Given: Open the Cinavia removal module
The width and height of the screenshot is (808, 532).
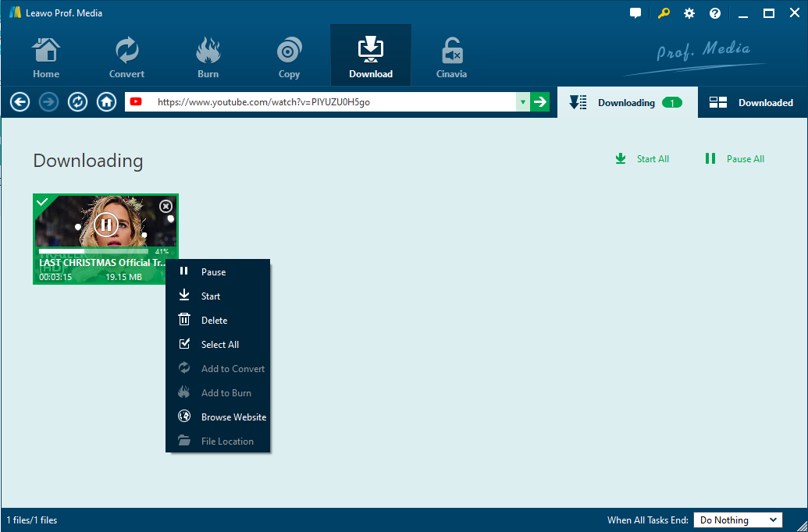Looking at the screenshot, I should click(451, 58).
